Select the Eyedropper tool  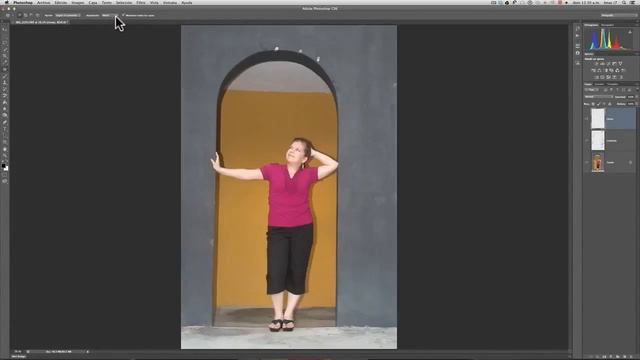(5, 62)
